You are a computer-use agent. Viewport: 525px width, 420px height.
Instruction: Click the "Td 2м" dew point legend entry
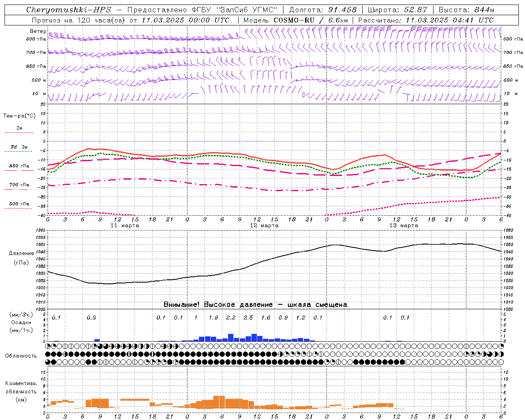pyautogui.click(x=19, y=147)
